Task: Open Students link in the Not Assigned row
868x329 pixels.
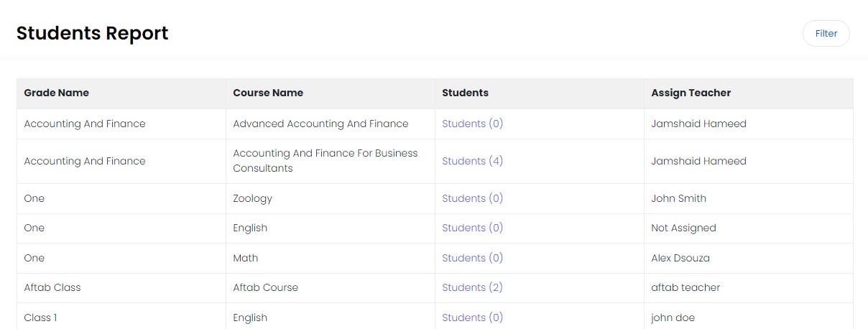Action: pyautogui.click(x=472, y=228)
